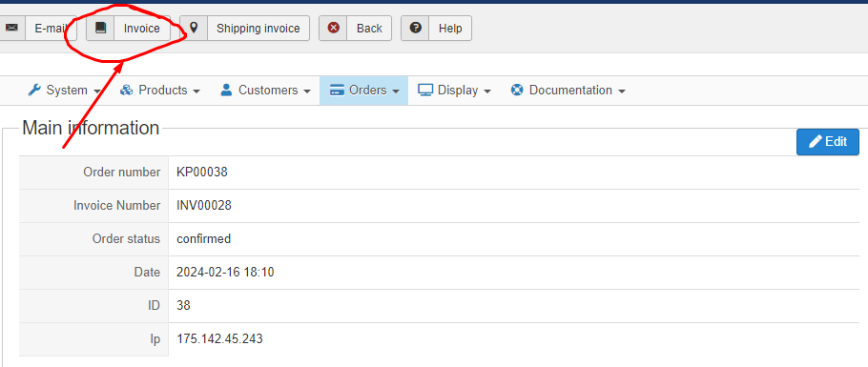Click the person icon beside Customers
The width and height of the screenshot is (868, 367).
[226, 91]
